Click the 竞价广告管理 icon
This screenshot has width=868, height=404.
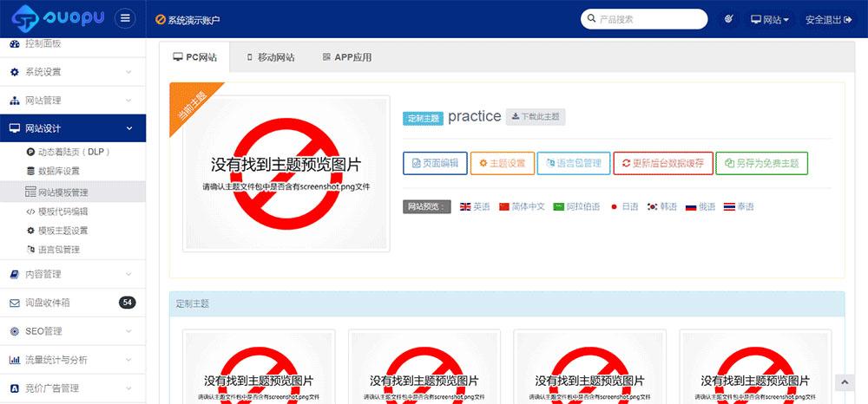15,388
